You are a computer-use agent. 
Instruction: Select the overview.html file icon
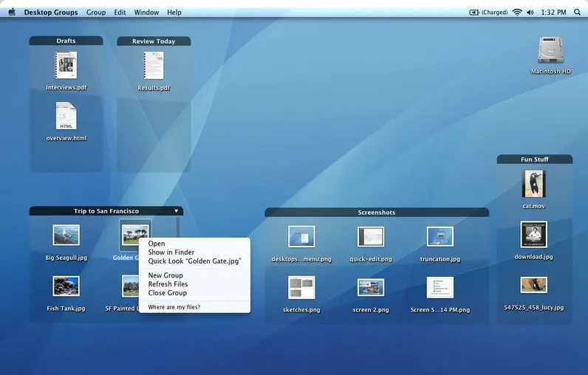point(66,116)
